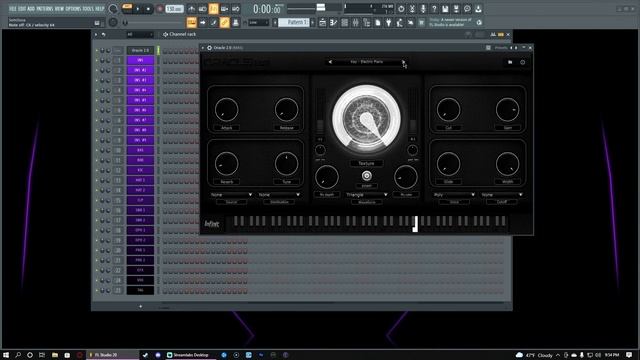Select previous preset arrow in Oracle
The width and height of the screenshot is (640, 360).
[x=330, y=62]
